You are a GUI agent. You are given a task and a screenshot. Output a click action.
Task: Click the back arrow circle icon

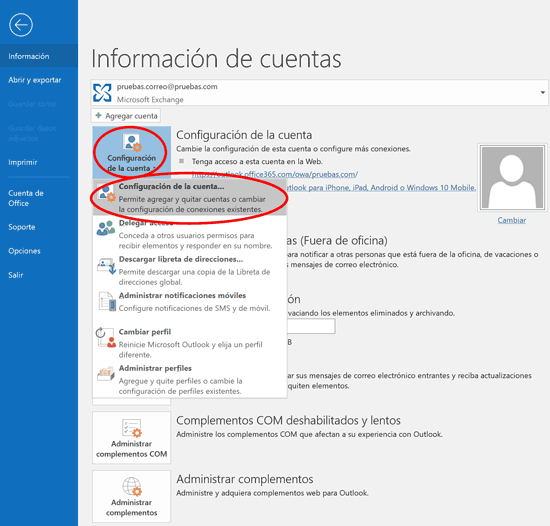point(21,25)
